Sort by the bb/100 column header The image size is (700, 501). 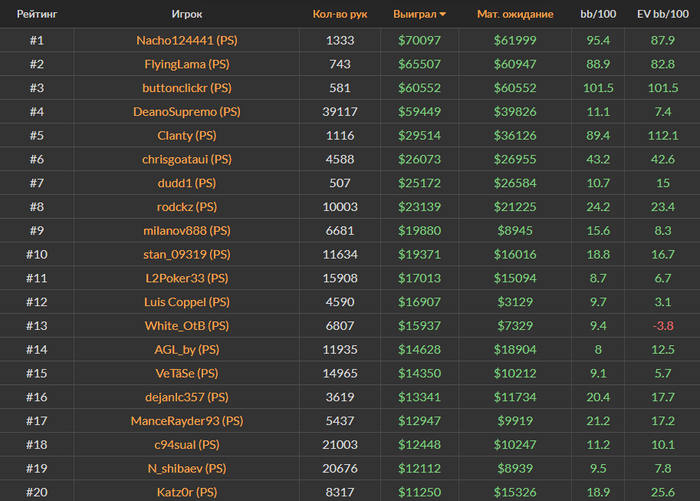coord(599,15)
